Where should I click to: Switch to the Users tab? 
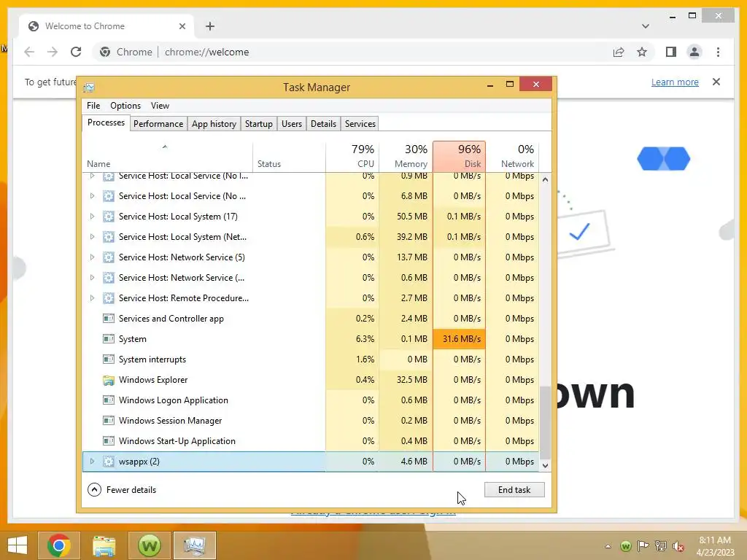(292, 124)
